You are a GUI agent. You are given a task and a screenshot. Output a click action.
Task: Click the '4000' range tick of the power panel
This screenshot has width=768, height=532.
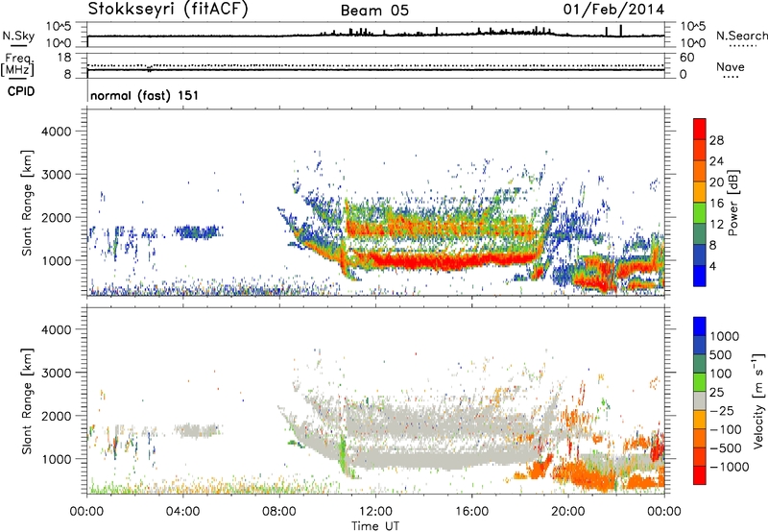coord(56,132)
